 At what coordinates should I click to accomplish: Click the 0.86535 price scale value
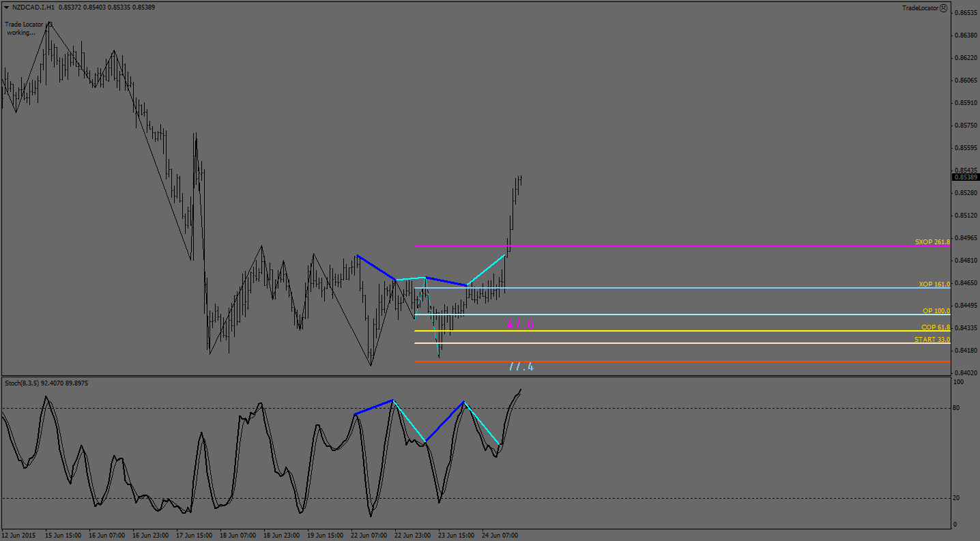964,13
